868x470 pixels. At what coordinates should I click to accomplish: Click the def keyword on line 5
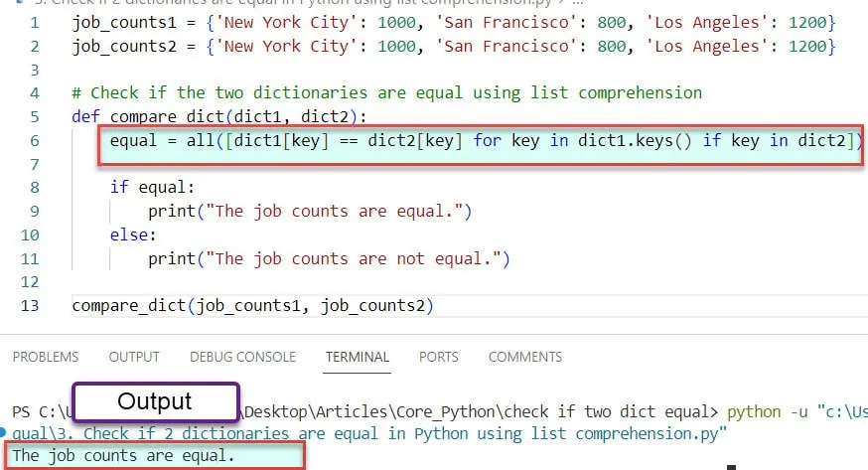point(85,117)
